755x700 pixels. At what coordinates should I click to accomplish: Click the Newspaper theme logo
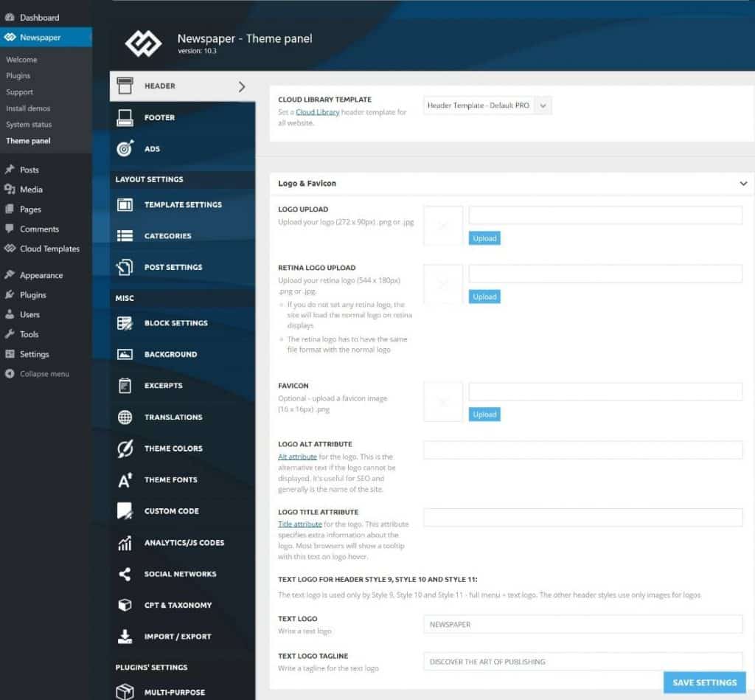(144, 44)
